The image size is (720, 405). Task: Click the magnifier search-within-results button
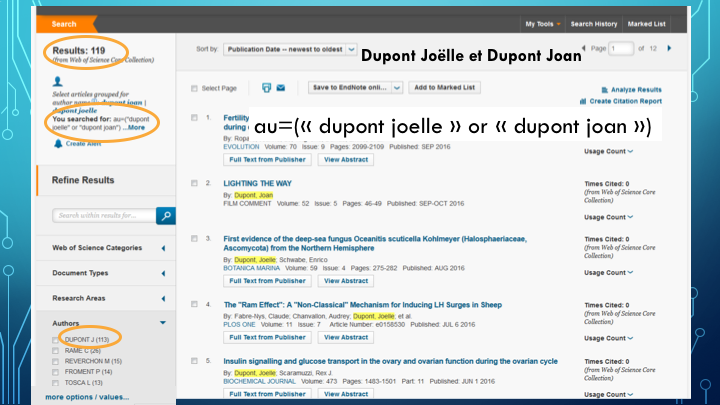tap(166, 215)
